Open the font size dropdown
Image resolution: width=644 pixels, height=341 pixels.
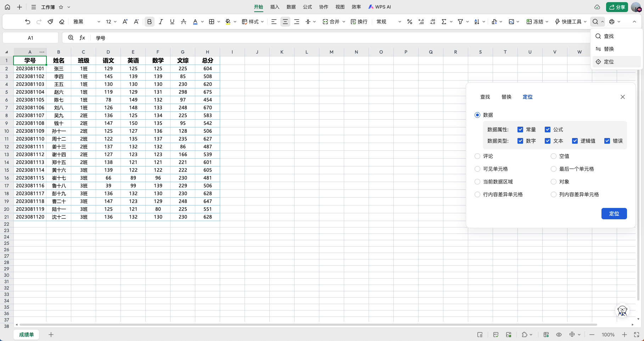coord(111,22)
